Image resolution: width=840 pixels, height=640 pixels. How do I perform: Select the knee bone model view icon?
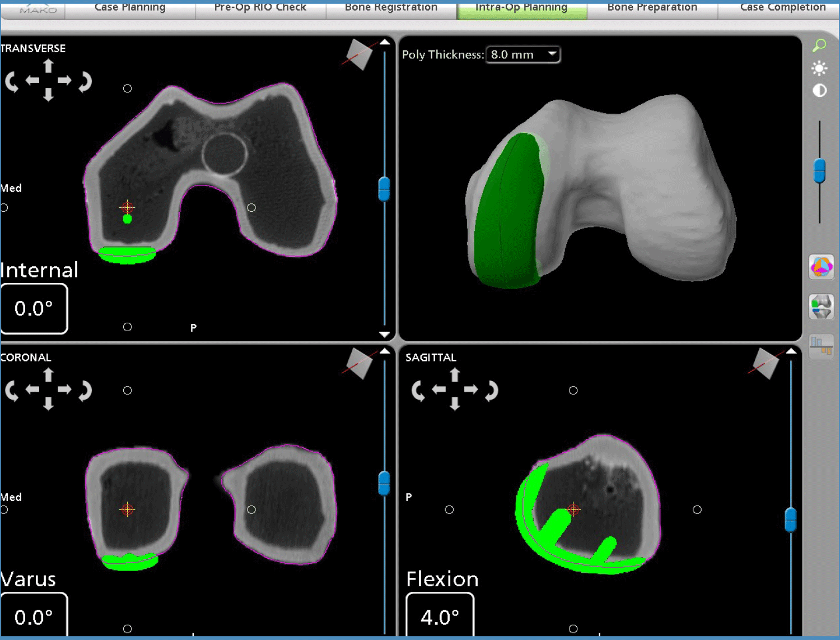tap(821, 307)
